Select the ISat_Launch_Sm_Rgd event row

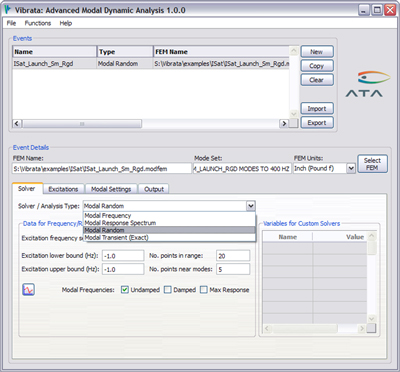(x=151, y=63)
